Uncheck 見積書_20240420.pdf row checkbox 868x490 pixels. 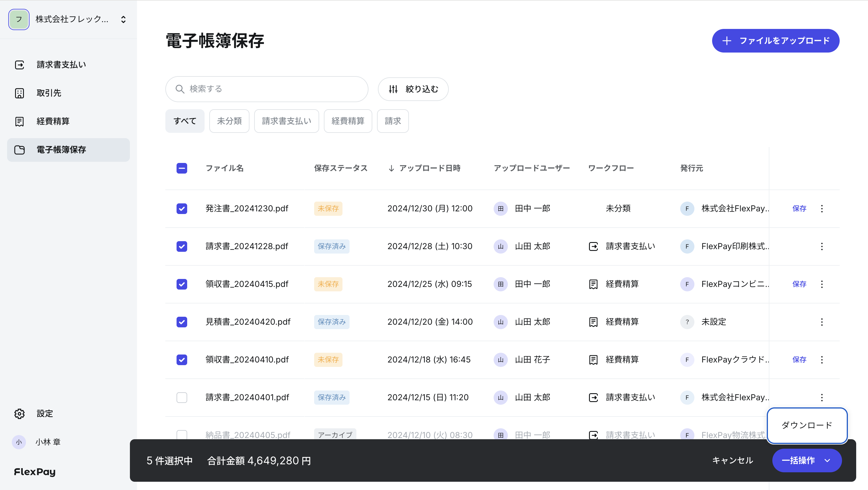182,322
